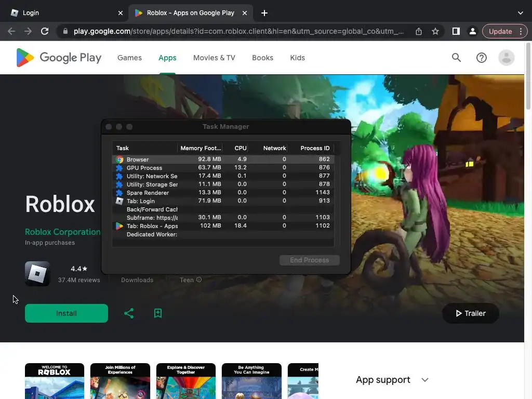Open the Explore & Discover Together screenshot
Image resolution: width=532 pixels, height=399 pixels.
186,381
